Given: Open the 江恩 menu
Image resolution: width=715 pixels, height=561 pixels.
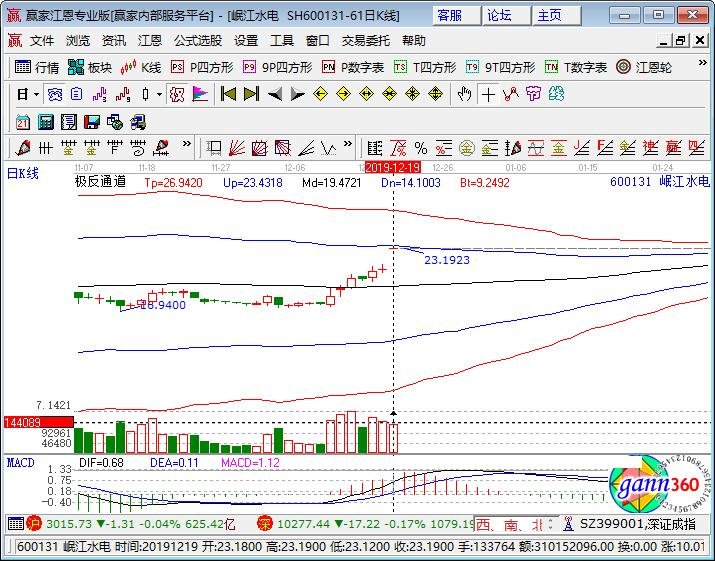Looking at the screenshot, I should [150, 41].
